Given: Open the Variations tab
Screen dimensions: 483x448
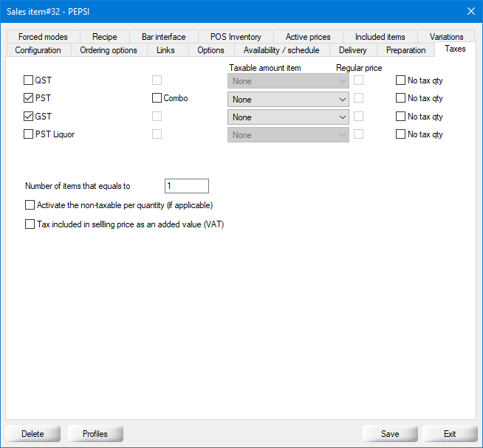Looking at the screenshot, I should coord(446,37).
